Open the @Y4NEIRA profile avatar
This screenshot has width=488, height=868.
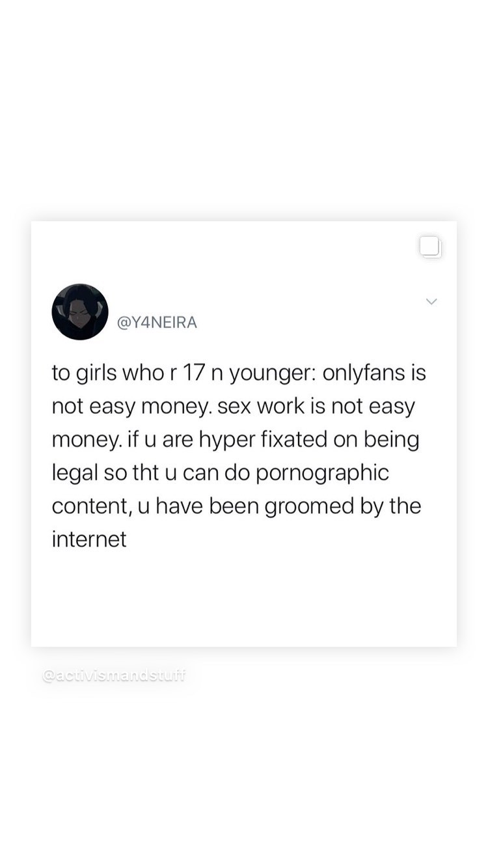tap(80, 312)
